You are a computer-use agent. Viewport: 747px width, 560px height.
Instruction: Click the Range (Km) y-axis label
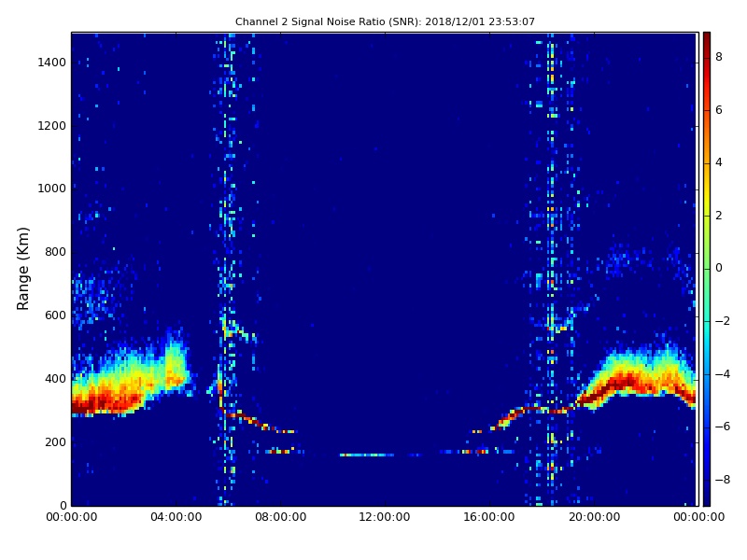pos(24,268)
